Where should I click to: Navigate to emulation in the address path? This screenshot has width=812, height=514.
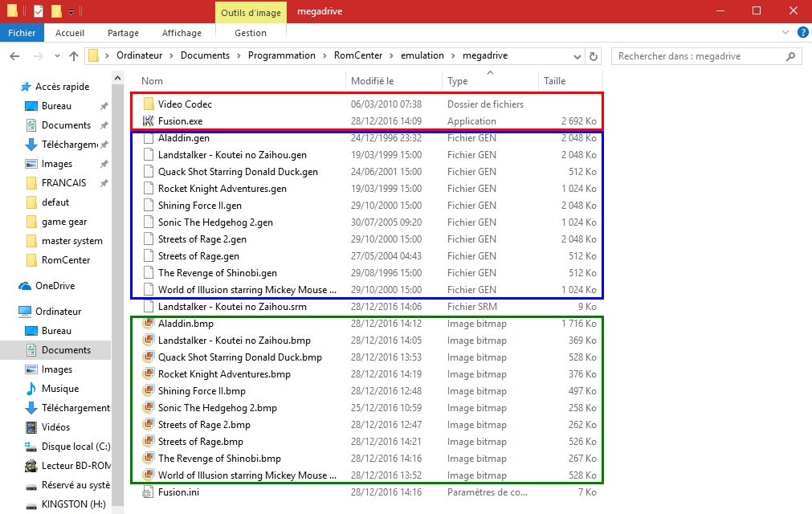click(422, 55)
